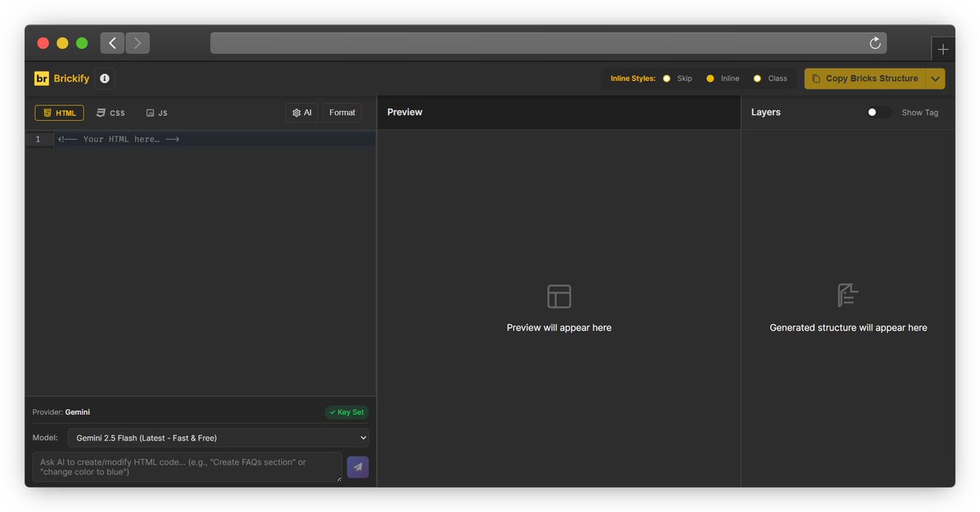Click the Format button

[342, 112]
